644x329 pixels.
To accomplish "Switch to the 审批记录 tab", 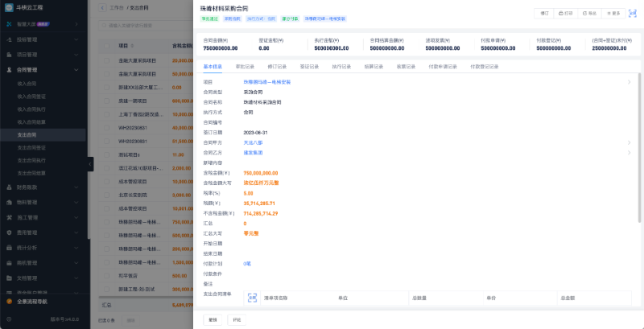I will pyautogui.click(x=246, y=67).
